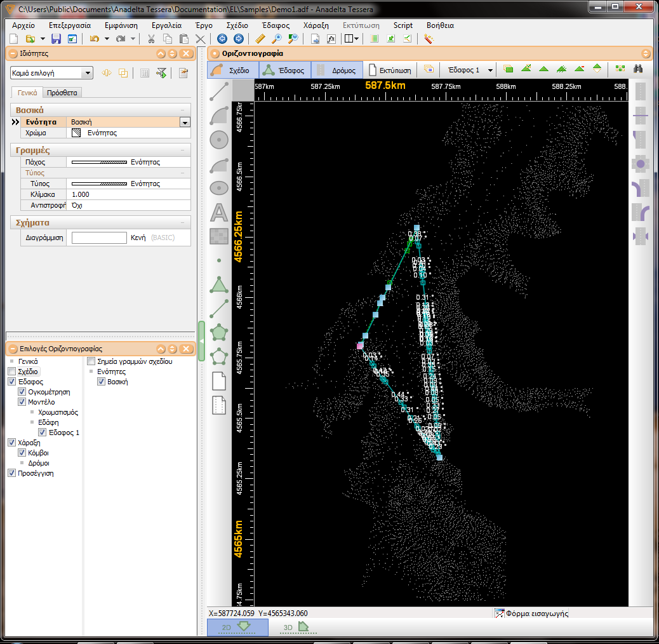The width and height of the screenshot is (659, 644).
Task: Select the filled polygon tool
Action: coord(219,333)
